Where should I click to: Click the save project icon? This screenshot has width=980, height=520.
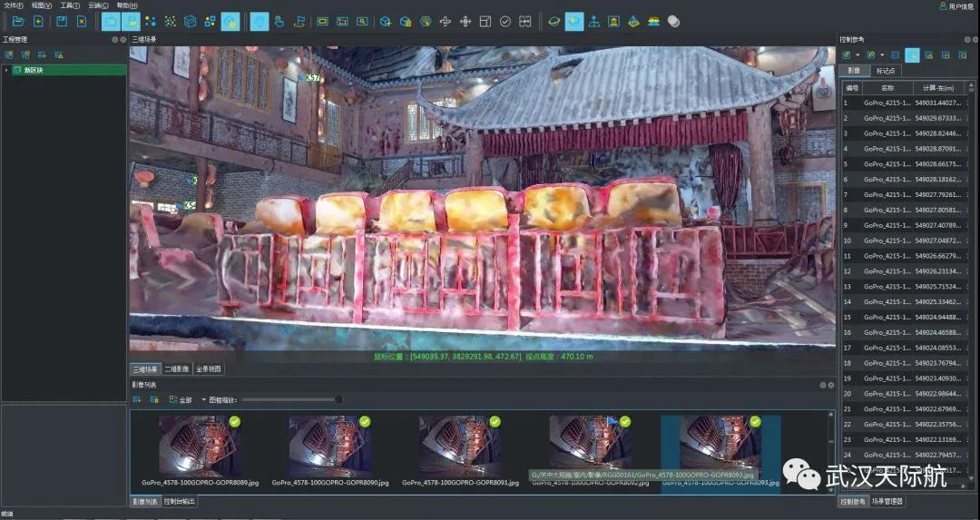[62, 21]
